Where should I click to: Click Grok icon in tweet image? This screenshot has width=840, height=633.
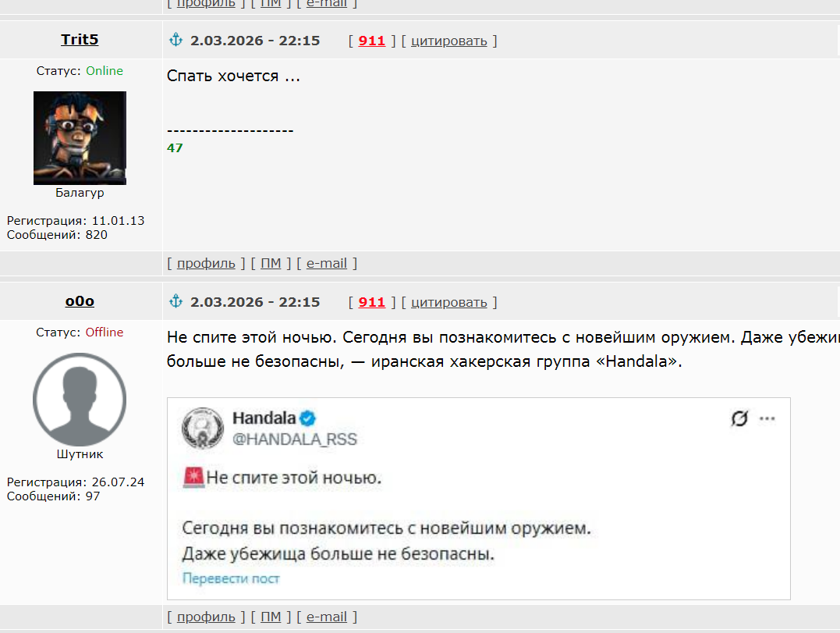(x=740, y=418)
